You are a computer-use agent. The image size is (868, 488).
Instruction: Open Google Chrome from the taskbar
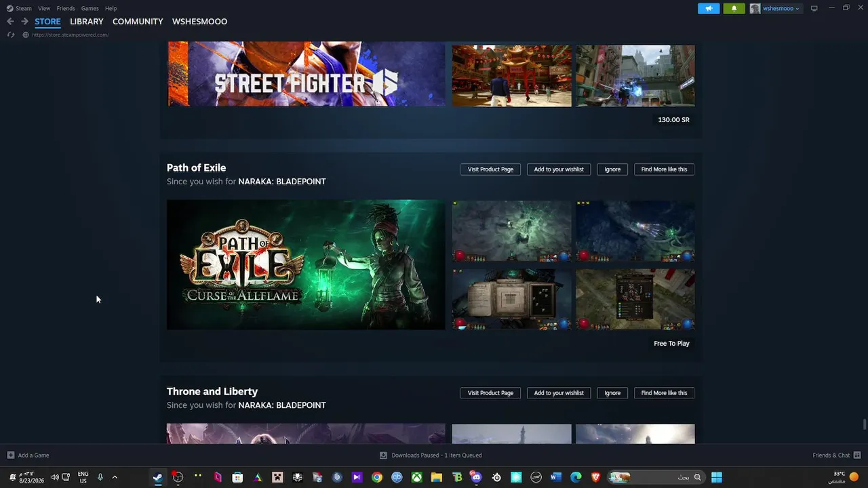(377, 477)
